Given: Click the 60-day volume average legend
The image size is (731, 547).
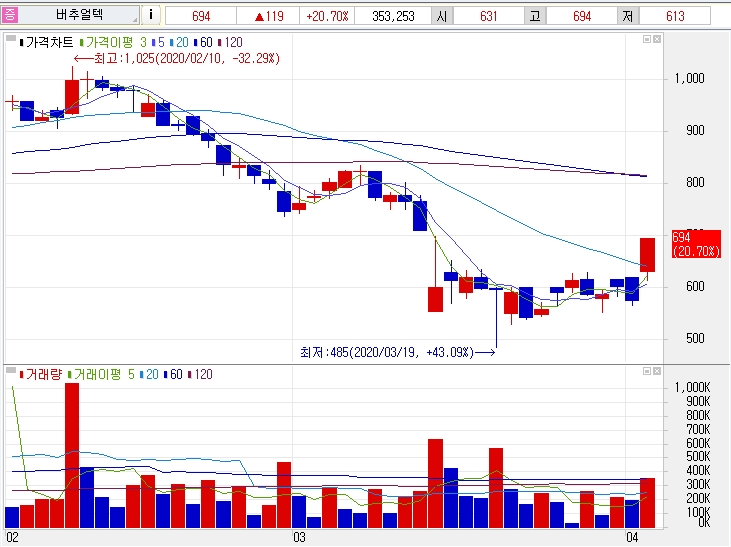Looking at the screenshot, I should (173, 374).
